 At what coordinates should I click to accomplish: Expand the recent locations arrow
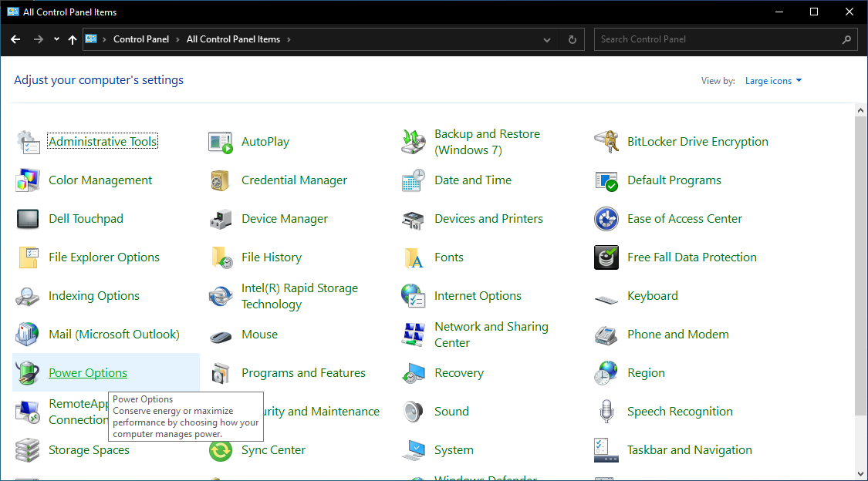pyautogui.click(x=56, y=39)
